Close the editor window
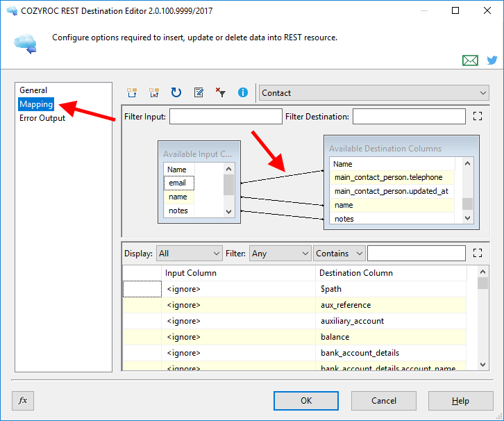 [x=487, y=10]
